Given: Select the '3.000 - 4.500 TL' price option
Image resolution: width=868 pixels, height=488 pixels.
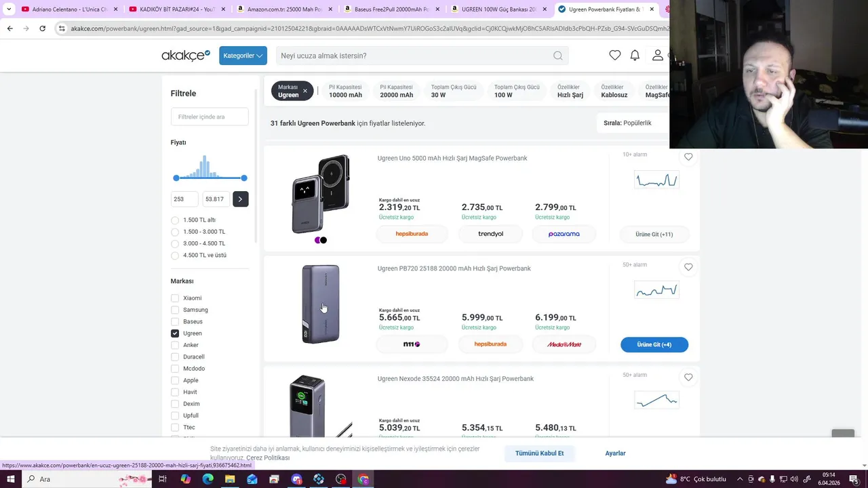Looking at the screenshot, I should (x=175, y=243).
